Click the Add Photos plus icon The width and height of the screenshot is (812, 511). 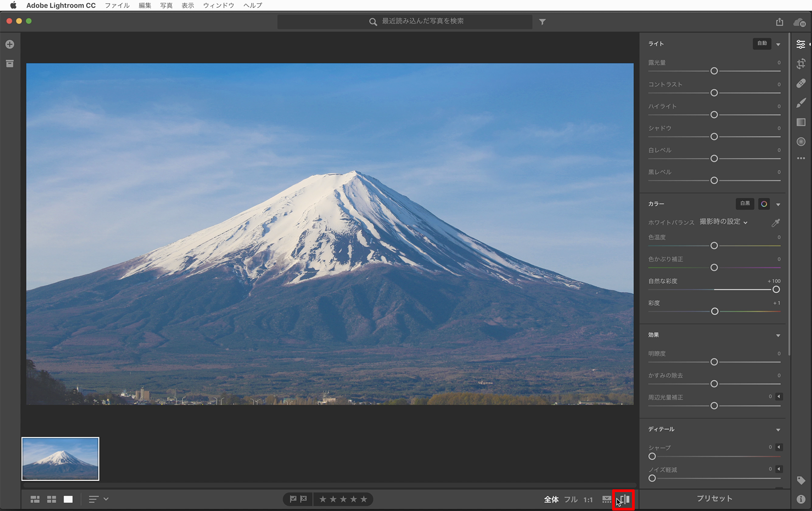point(10,44)
